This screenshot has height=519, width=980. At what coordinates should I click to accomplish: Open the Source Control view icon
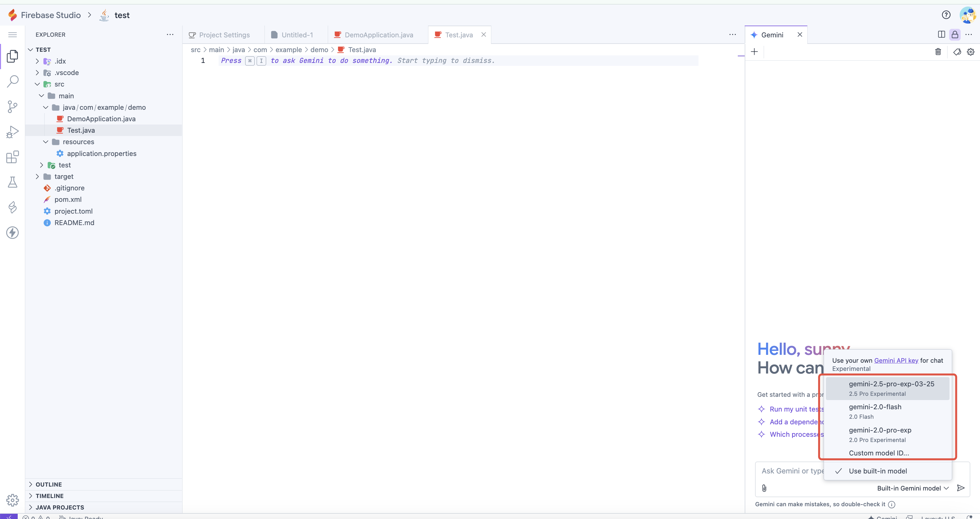[x=12, y=106]
